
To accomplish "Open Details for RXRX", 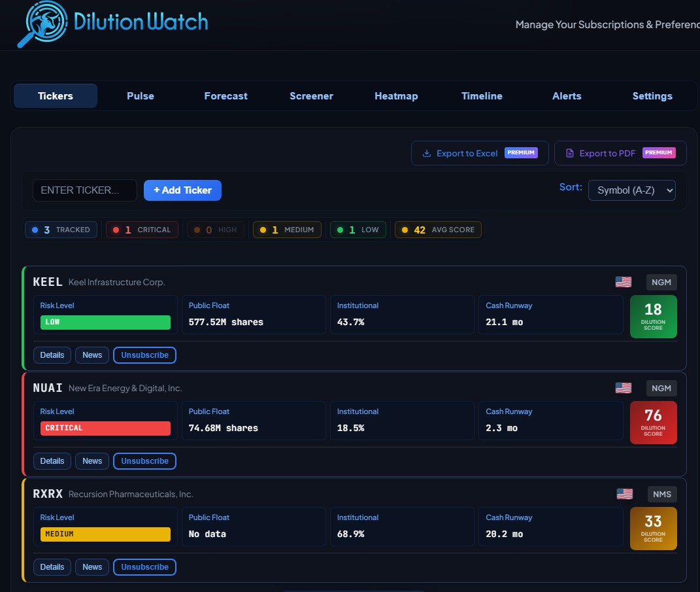I will pos(52,567).
